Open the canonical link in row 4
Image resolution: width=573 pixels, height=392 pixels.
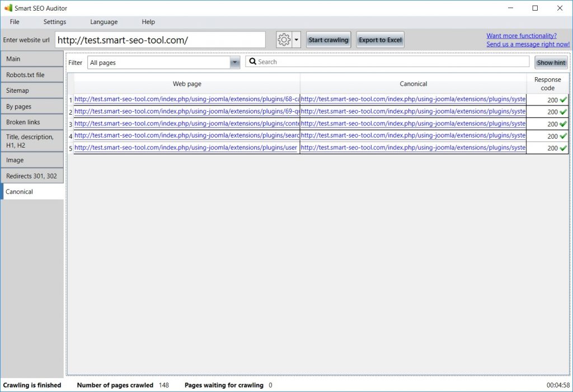414,135
